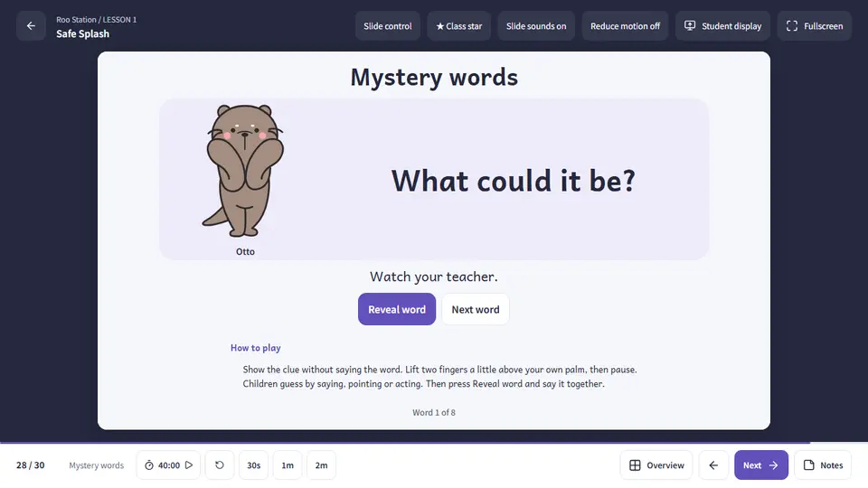Click the Next word button

pyautogui.click(x=476, y=309)
